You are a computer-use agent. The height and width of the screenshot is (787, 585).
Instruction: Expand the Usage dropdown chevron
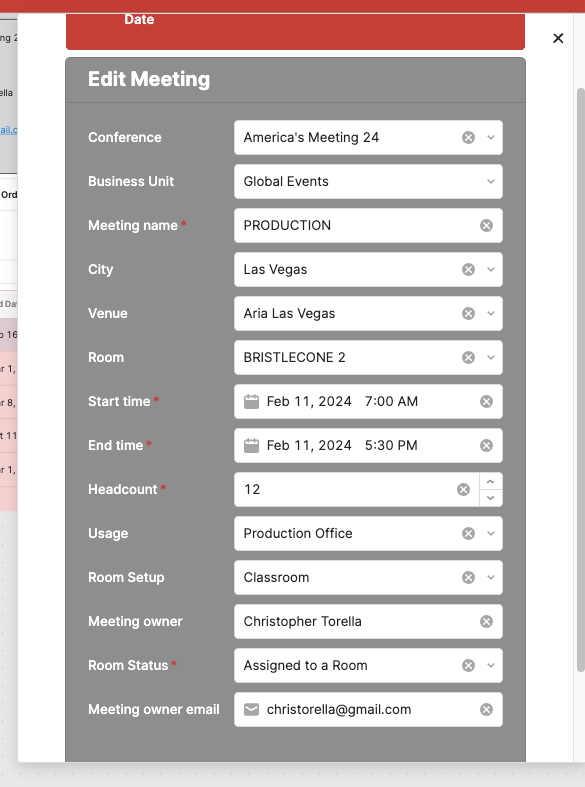pos(491,534)
